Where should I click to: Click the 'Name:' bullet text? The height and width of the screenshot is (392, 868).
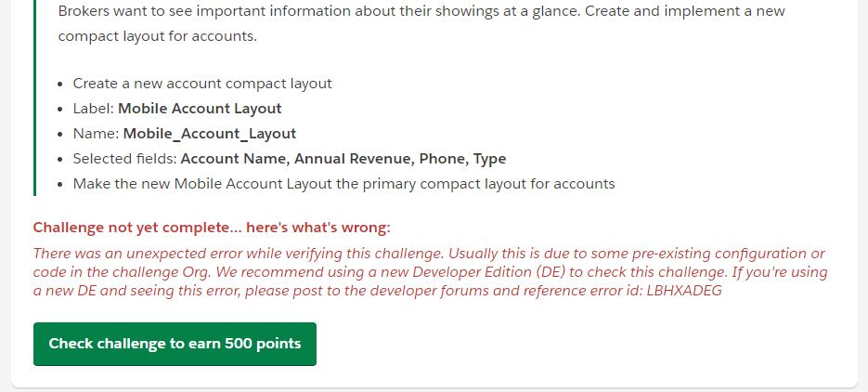tap(96, 133)
